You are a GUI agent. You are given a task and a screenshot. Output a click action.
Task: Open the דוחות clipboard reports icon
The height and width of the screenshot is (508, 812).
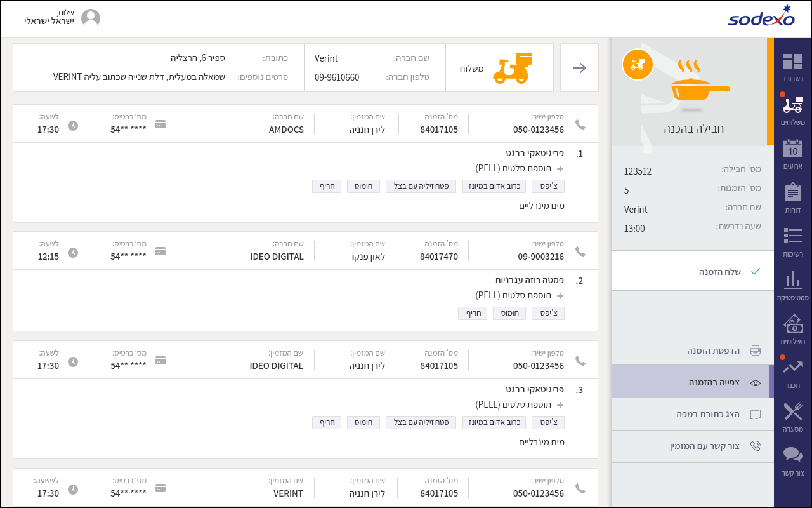792,193
